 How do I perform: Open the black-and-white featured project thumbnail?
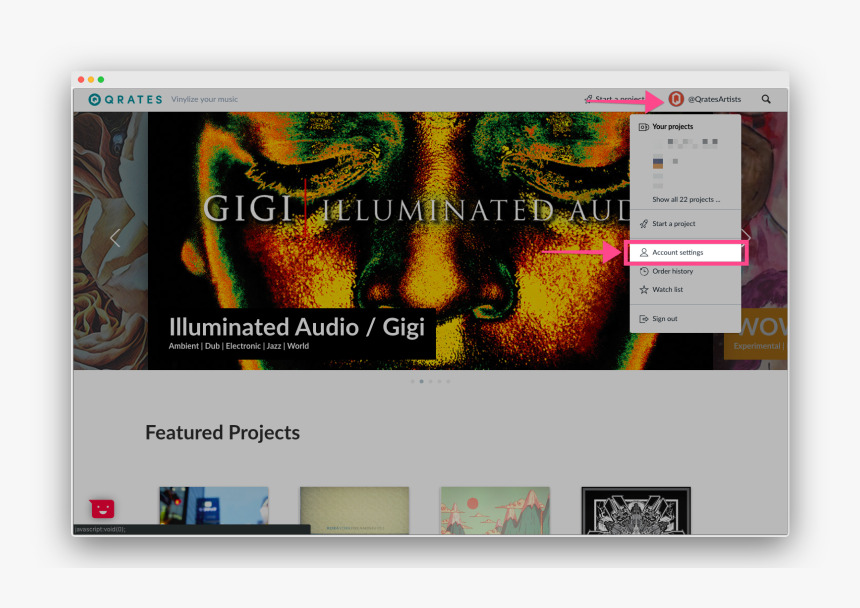(636, 510)
